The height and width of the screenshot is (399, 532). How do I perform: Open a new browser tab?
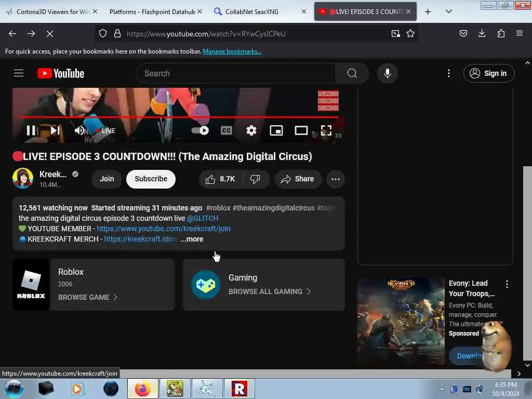tap(428, 11)
